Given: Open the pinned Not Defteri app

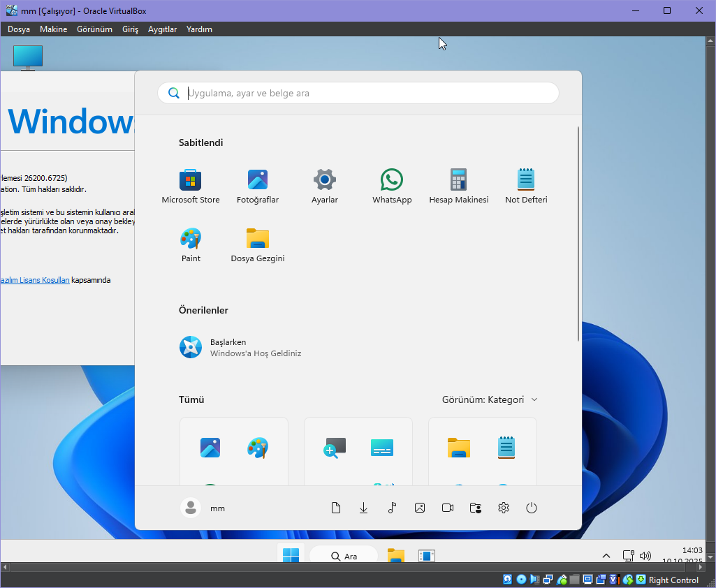Looking at the screenshot, I should point(526,186).
